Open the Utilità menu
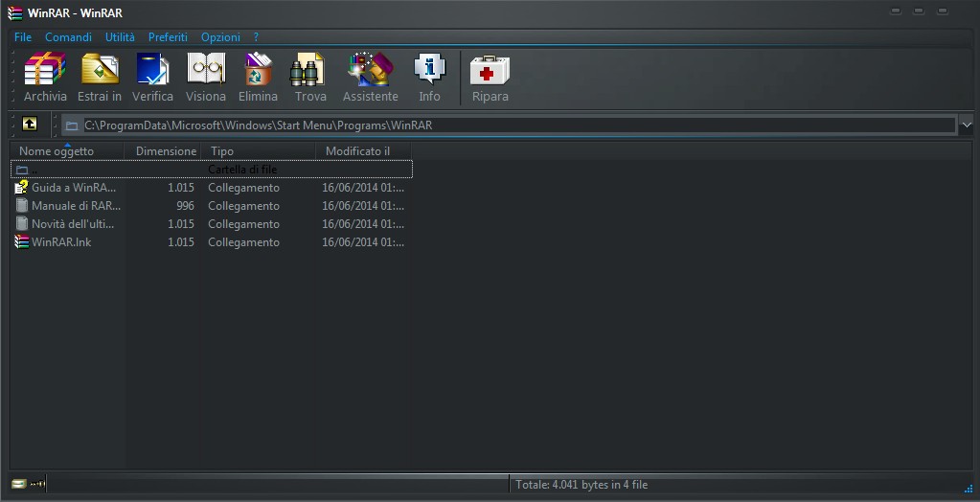 120,37
